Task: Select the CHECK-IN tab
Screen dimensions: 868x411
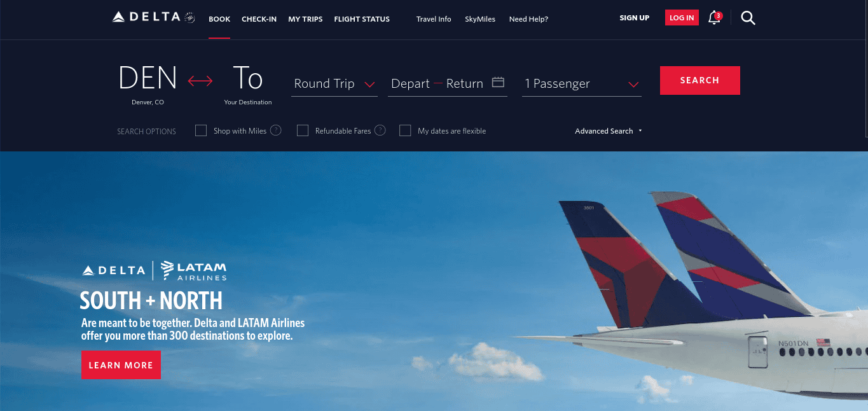Action: (259, 19)
